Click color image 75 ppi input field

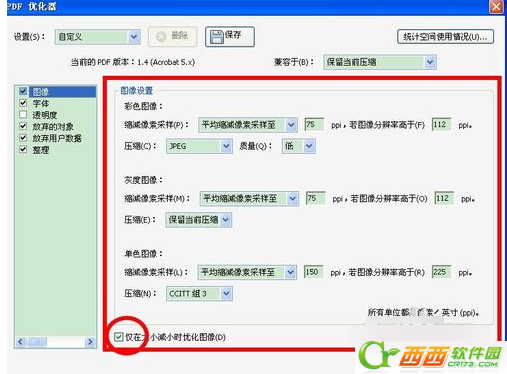click(314, 125)
